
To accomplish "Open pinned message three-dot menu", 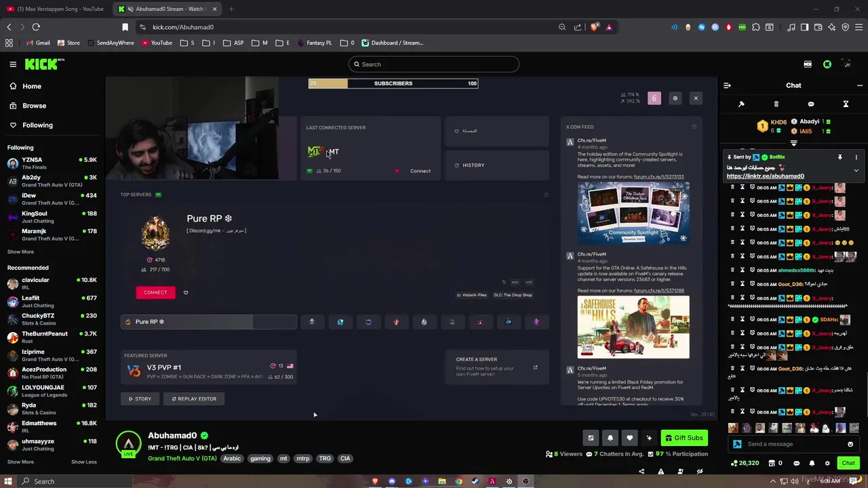I will [856, 157].
